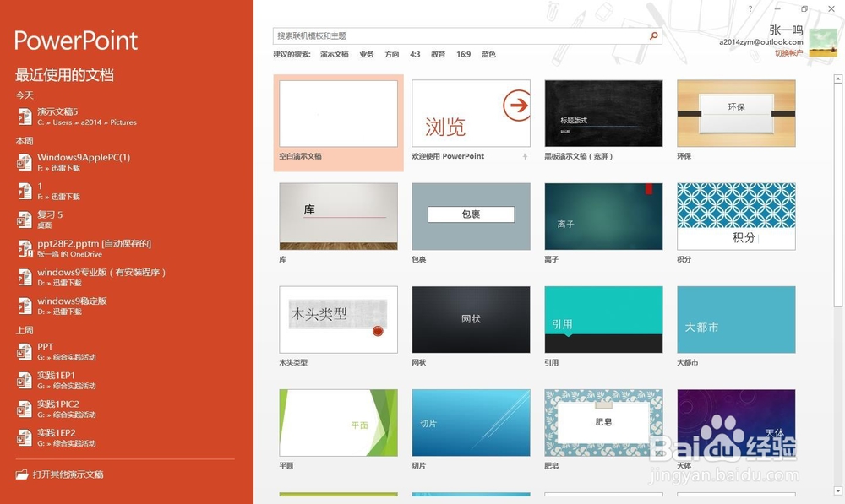Select the 空白演示文稿 blank template

tap(339, 122)
